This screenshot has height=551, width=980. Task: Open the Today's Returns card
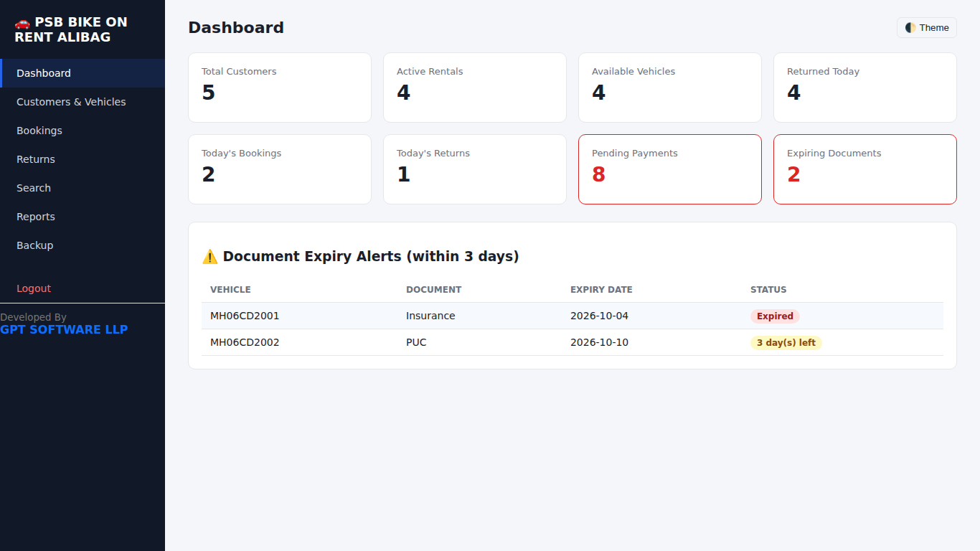point(475,169)
